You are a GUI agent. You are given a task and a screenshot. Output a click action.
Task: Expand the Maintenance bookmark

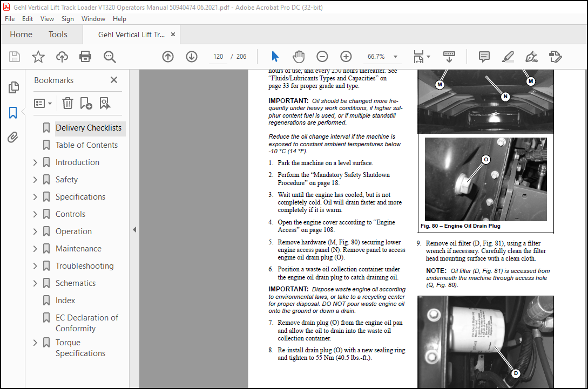[x=35, y=249]
